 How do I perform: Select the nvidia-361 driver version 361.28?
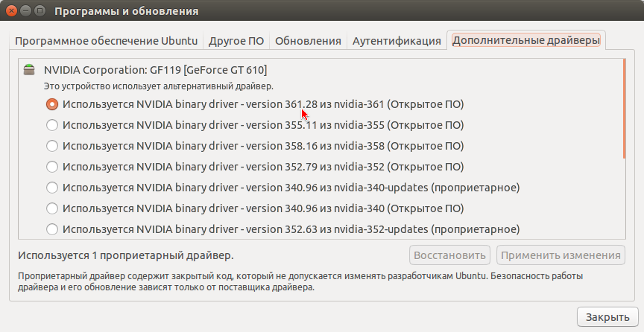tap(52, 104)
